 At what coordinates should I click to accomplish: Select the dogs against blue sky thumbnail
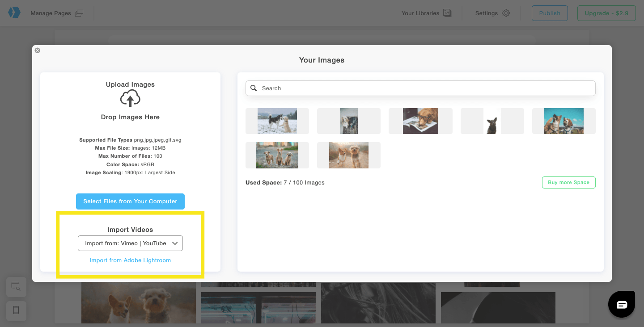(564, 121)
